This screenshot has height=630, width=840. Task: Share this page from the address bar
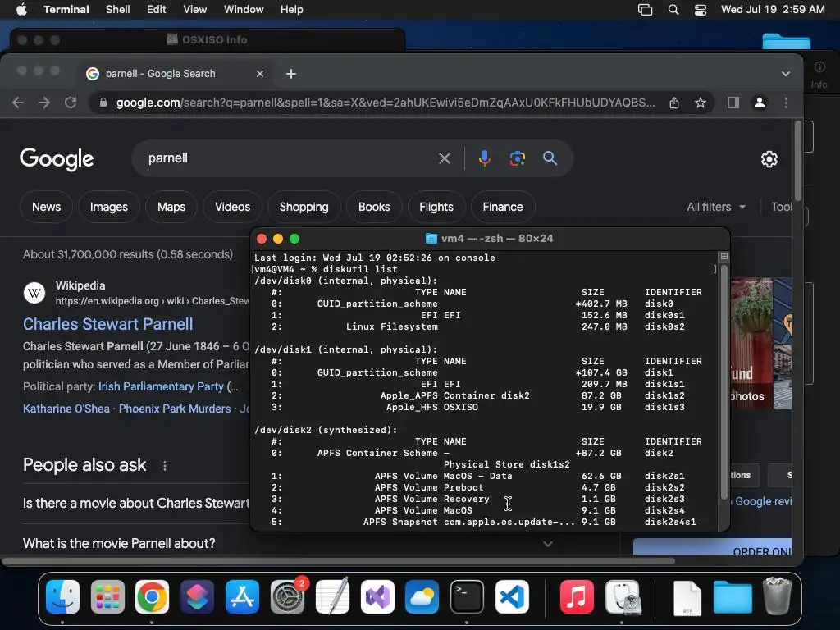(674, 103)
